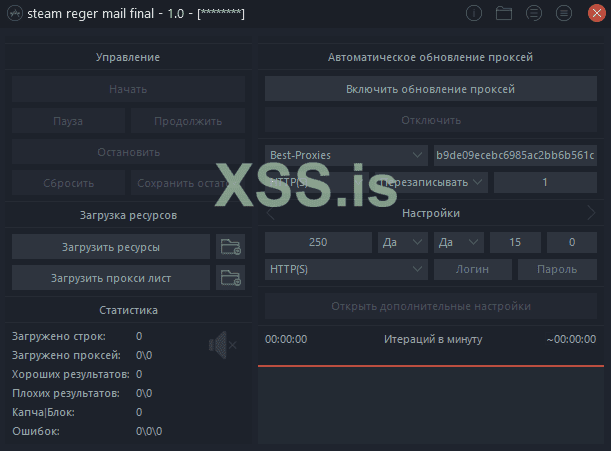Click the Продолжить button
This screenshot has width=611, height=451.
(188, 121)
